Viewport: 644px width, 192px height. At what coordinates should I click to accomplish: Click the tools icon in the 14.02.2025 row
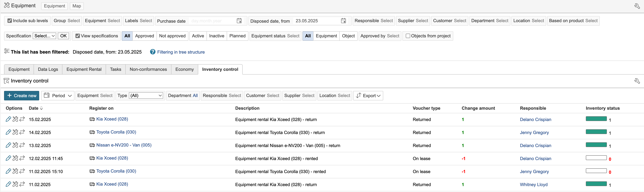(x=15, y=132)
